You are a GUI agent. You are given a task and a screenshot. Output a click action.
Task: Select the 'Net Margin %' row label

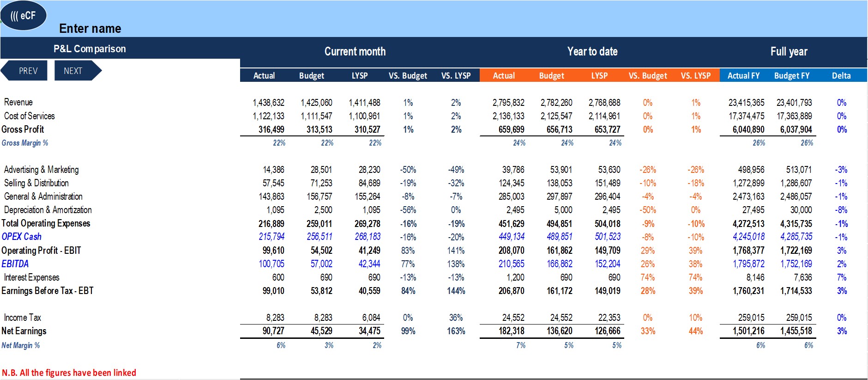20,345
